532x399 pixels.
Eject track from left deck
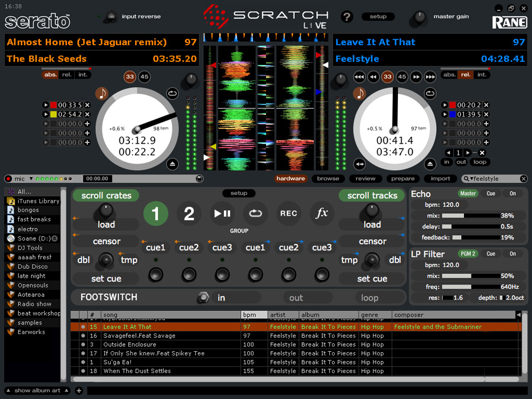[x=172, y=164]
